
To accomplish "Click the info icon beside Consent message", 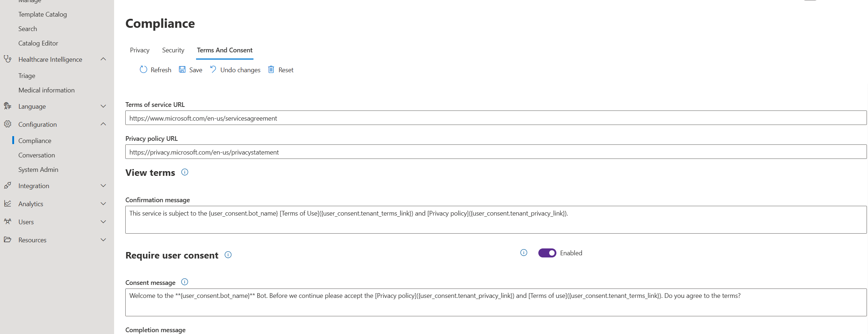I will (184, 282).
